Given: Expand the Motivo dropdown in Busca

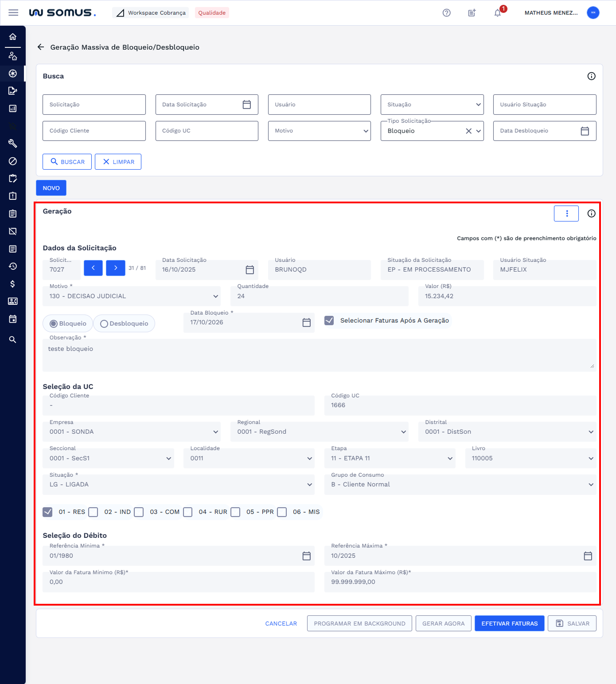Looking at the screenshot, I should pyautogui.click(x=319, y=131).
